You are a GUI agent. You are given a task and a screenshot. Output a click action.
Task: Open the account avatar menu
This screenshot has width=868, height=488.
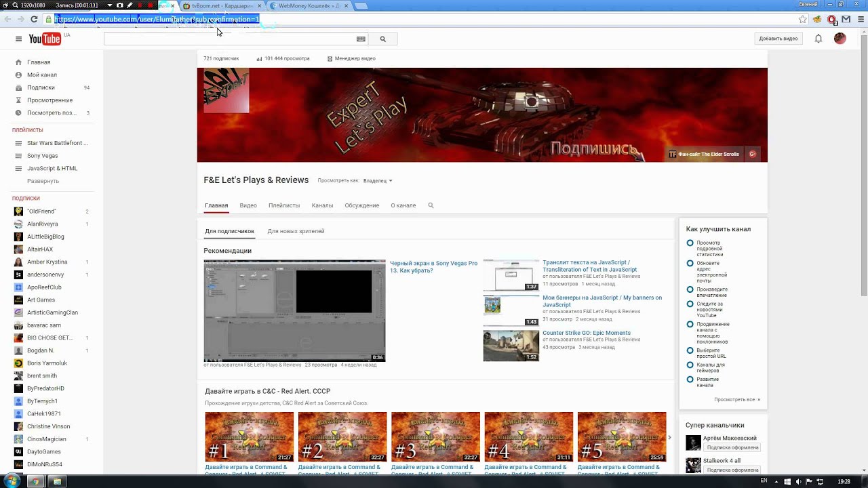[840, 39]
